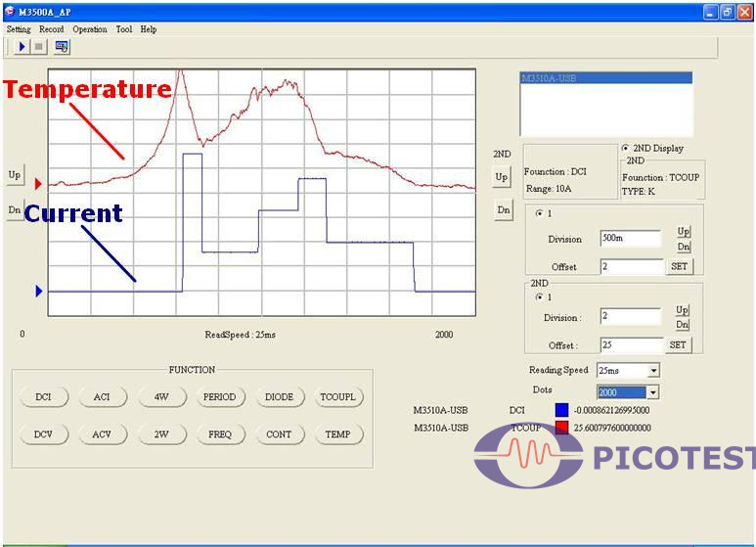Select the CONT function button
756x547 pixels.
[279, 434]
